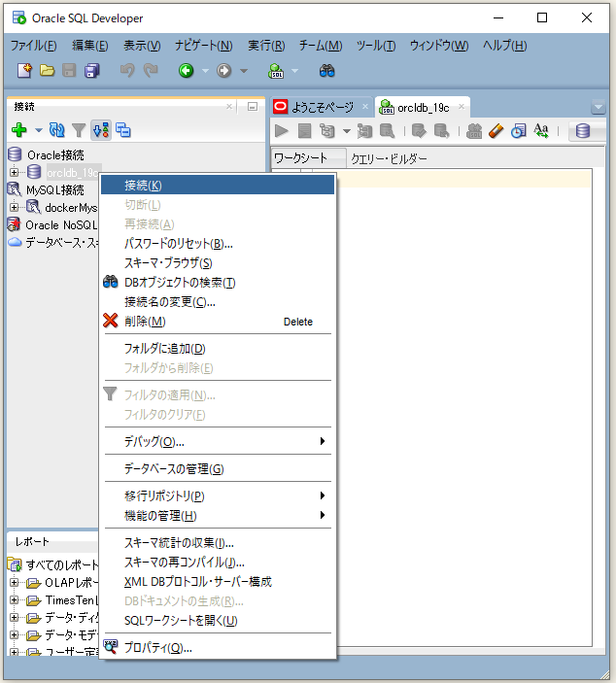This screenshot has height=683, width=616.
Task: Expand the orcldb_19c connection node
Action: pos(14,173)
